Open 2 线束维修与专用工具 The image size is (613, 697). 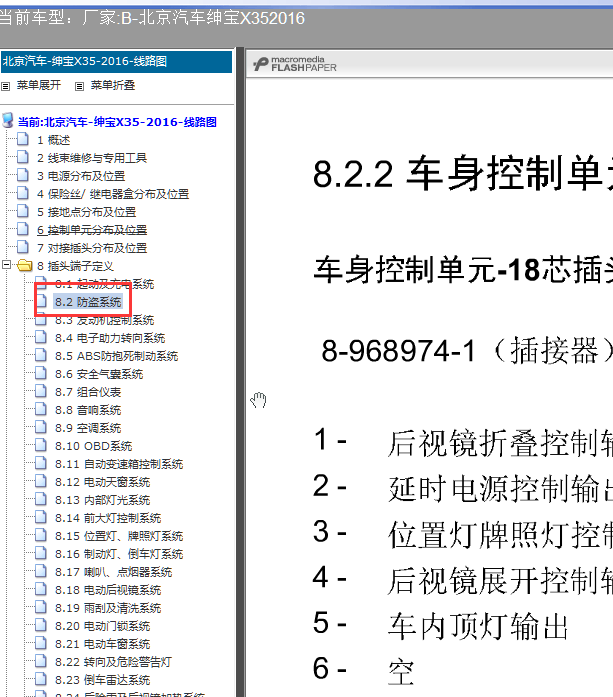[x=92, y=158]
